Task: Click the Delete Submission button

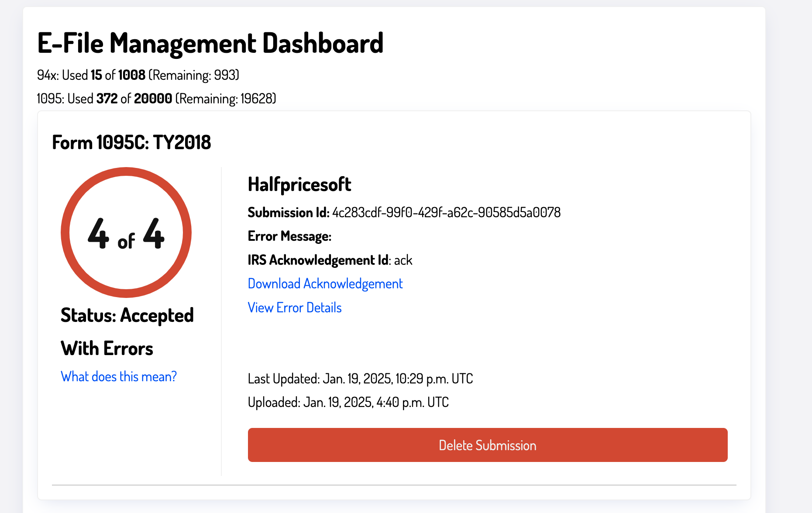Action: click(488, 445)
